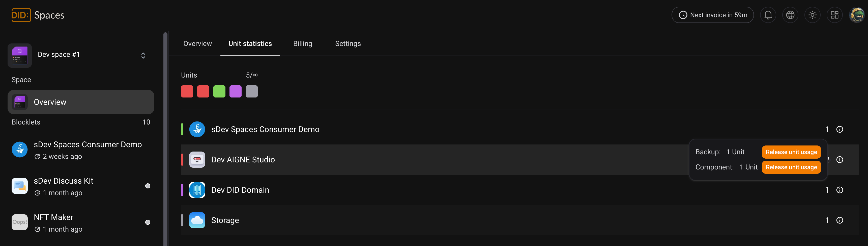The height and width of the screenshot is (246, 868).
Task: Switch to the Billing tab
Action: [303, 44]
